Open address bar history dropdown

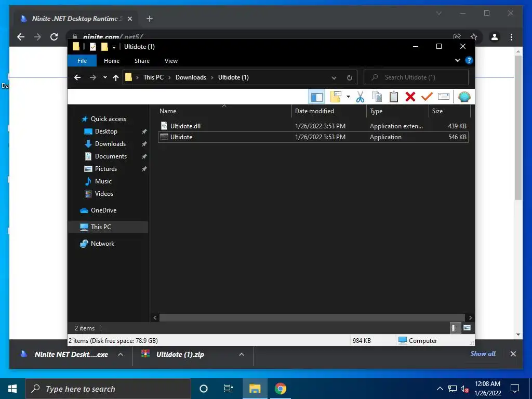point(334,78)
